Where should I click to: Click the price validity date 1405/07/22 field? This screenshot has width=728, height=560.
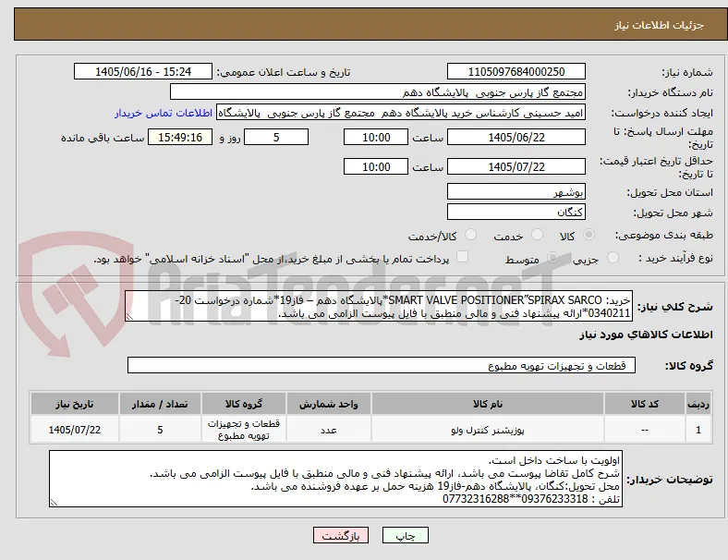coord(516,166)
